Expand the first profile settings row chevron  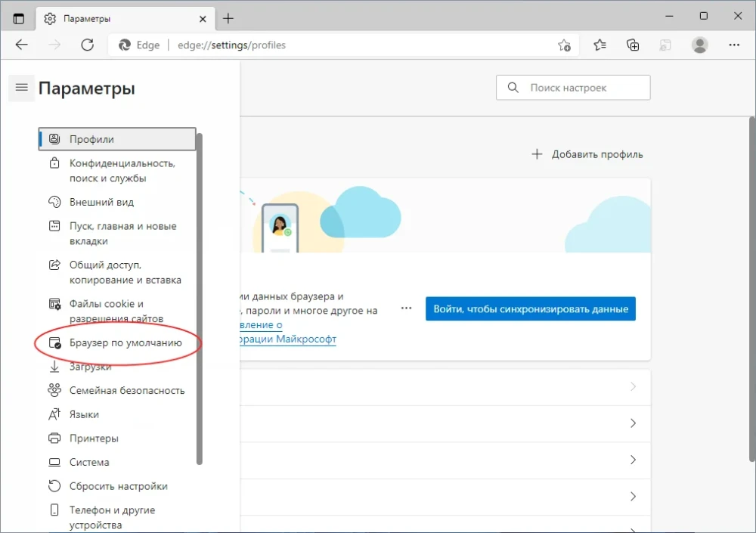click(633, 387)
